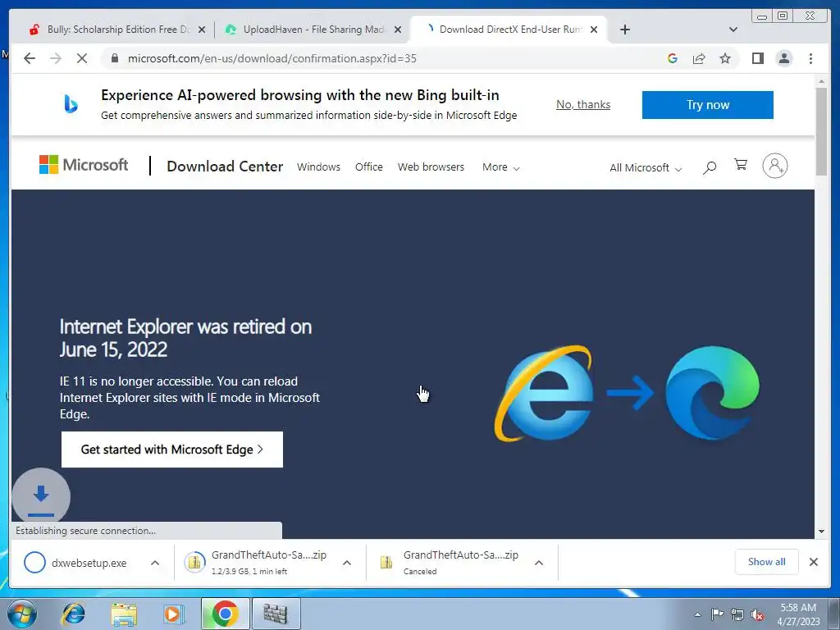Open the tab search dropdown arrow
The height and width of the screenshot is (630, 840).
click(733, 30)
